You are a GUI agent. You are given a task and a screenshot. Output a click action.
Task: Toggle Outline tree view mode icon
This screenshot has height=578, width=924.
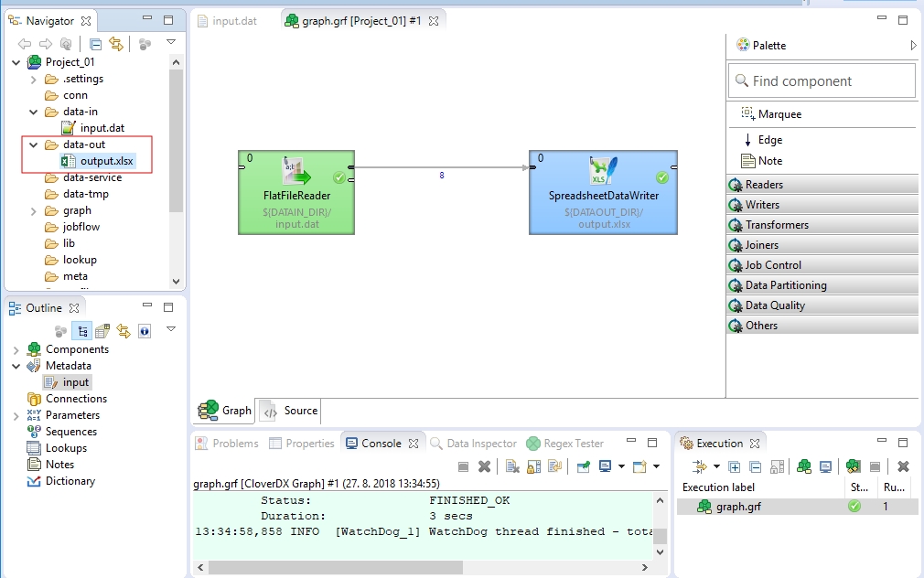82,331
